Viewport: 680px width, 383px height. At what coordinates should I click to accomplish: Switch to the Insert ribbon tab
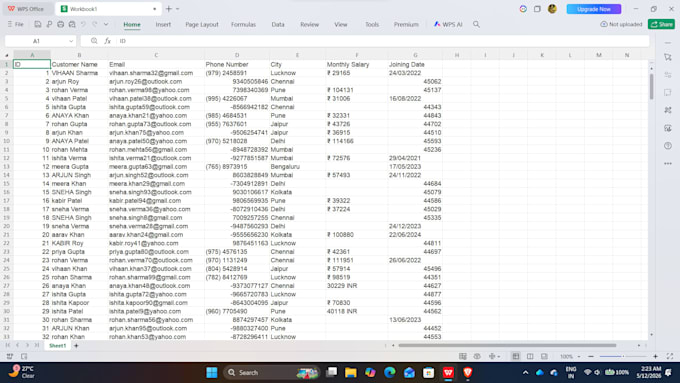point(163,24)
